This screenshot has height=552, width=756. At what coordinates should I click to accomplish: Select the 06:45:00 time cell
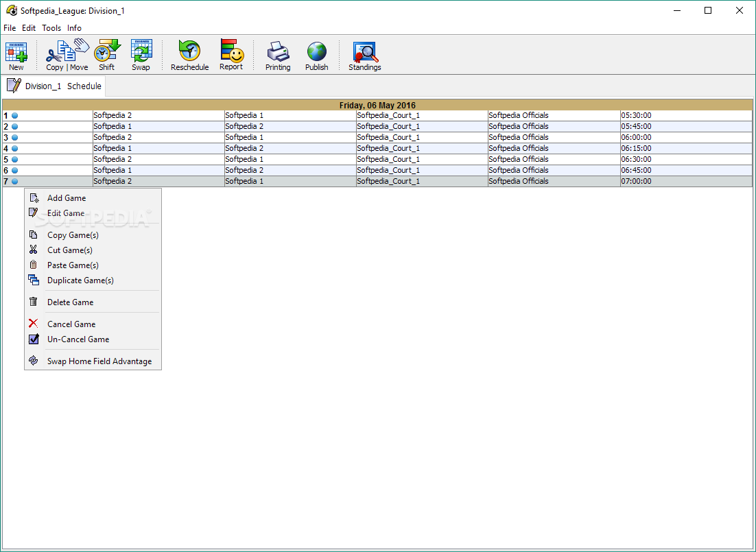click(x=686, y=170)
